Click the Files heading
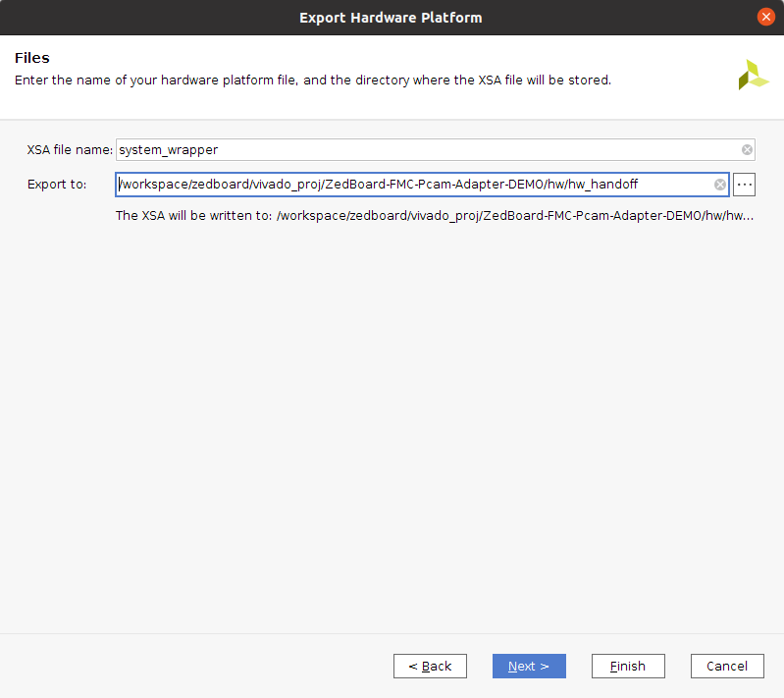The image size is (784, 698). click(32, 58)
